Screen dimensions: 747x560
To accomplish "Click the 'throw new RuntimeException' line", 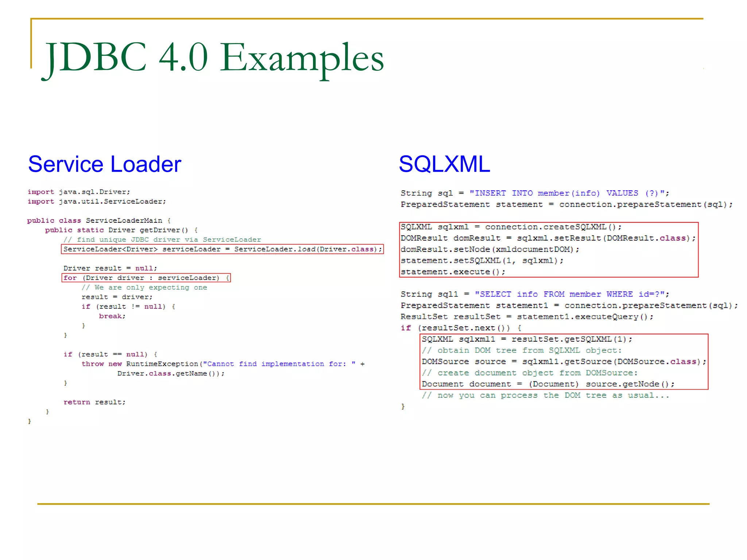I will pyautogui.click(x=223, y=364).
